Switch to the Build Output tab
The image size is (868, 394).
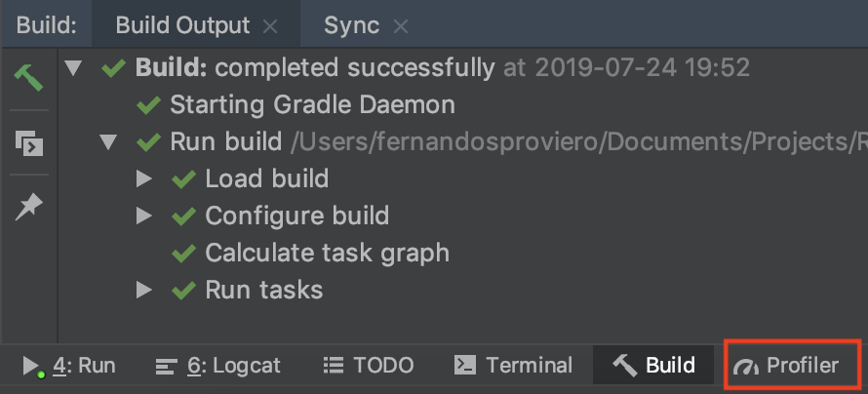182,25
